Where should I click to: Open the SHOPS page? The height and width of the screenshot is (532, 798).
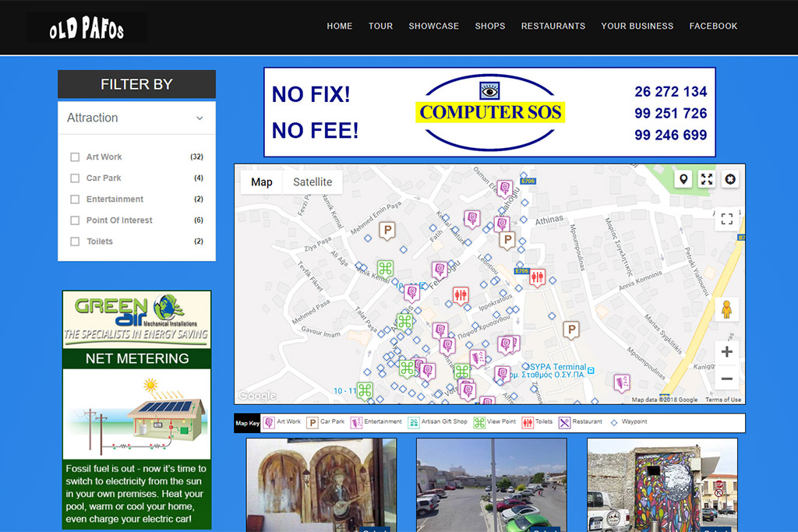pyautogui.click(x=490, y=26)
